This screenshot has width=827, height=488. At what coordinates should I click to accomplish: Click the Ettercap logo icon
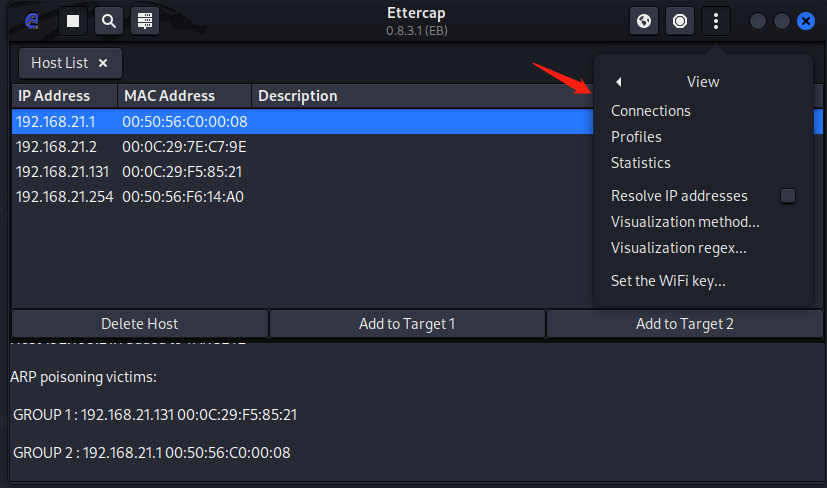pos(31,21)
